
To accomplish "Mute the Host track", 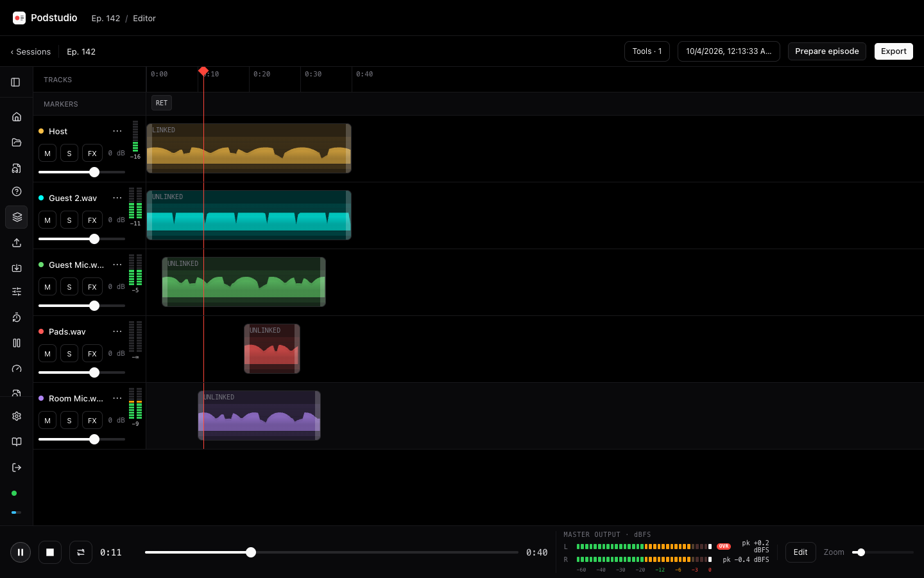I will pos(47,153).
